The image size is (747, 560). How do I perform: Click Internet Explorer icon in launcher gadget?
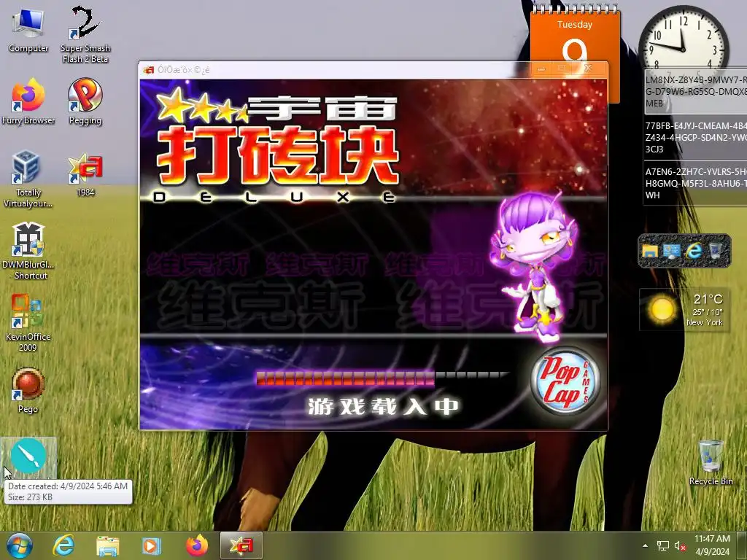click(694, 251)
